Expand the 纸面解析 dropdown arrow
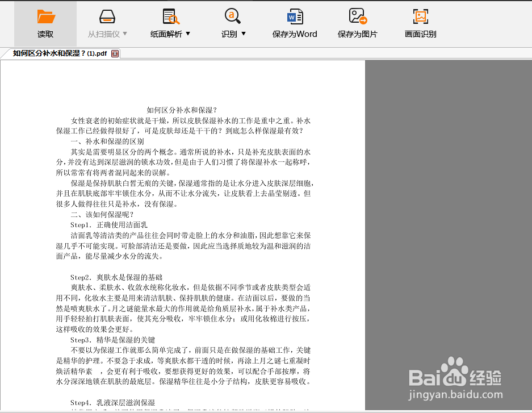The image size is (532, 413). pos(188,34)
